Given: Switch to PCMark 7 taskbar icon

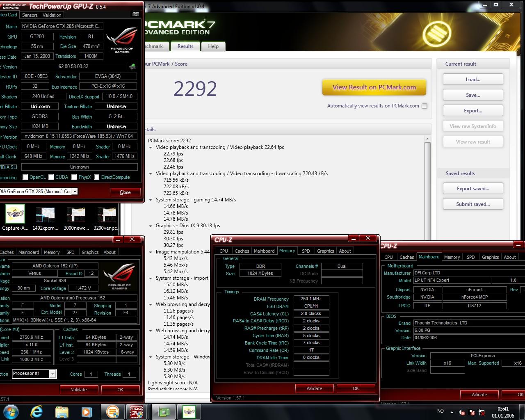Looking at the screenshot, I should (x=112, y=411).
